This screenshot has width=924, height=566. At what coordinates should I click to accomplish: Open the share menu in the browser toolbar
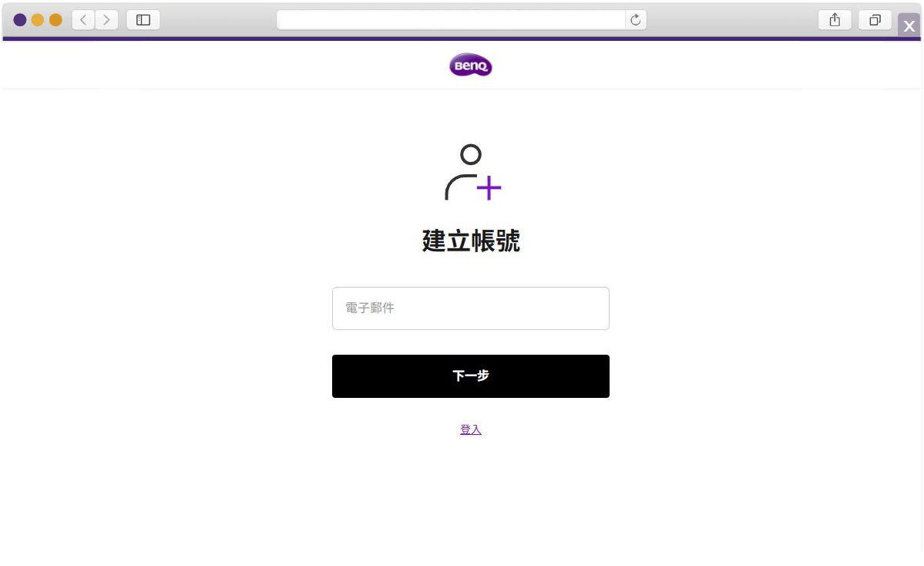pyautogui.click(x=835, y=20)
